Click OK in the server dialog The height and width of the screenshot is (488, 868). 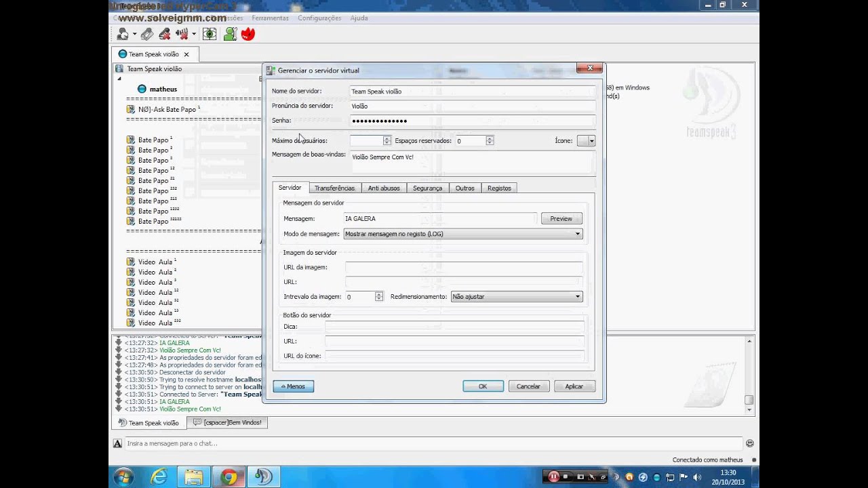(x=483, y=386)
